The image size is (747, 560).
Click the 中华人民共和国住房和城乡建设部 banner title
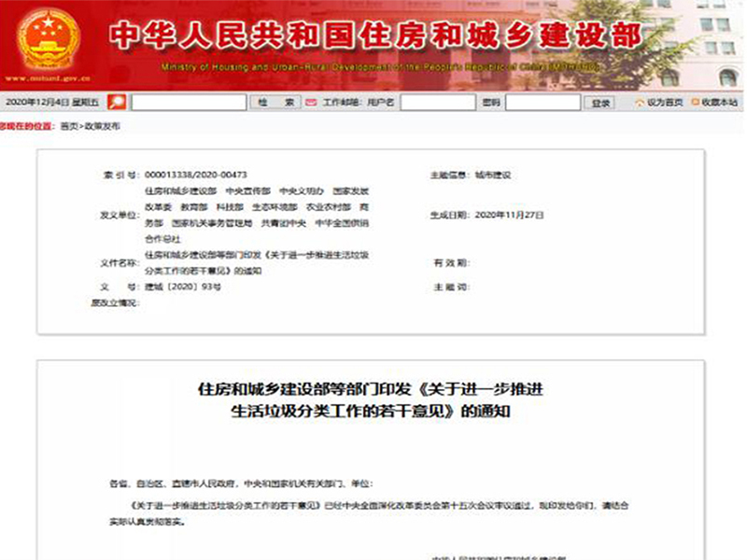click(x=375, y=35)
